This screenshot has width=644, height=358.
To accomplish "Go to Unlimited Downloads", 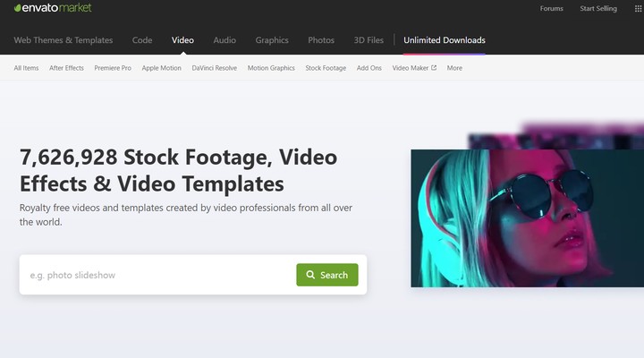I will click(x=444, y=40).
